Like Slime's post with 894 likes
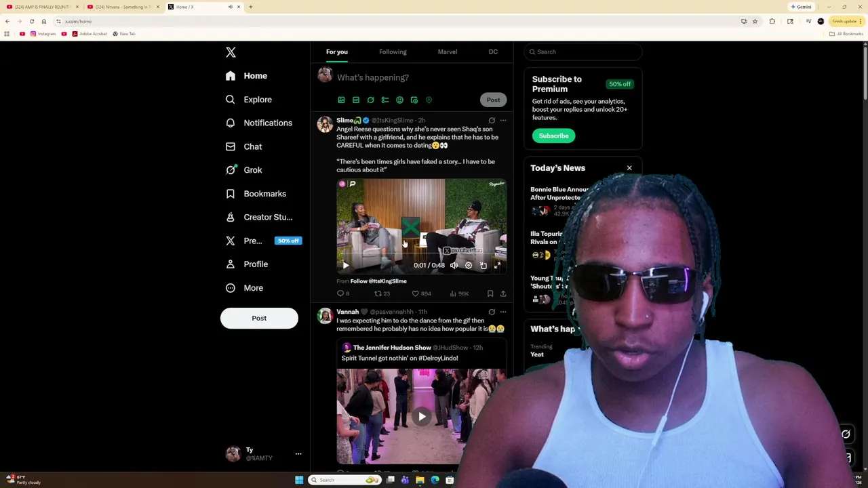Image resolution: width=868 pixels, height=488 pixels. click(x=421, y=293)
